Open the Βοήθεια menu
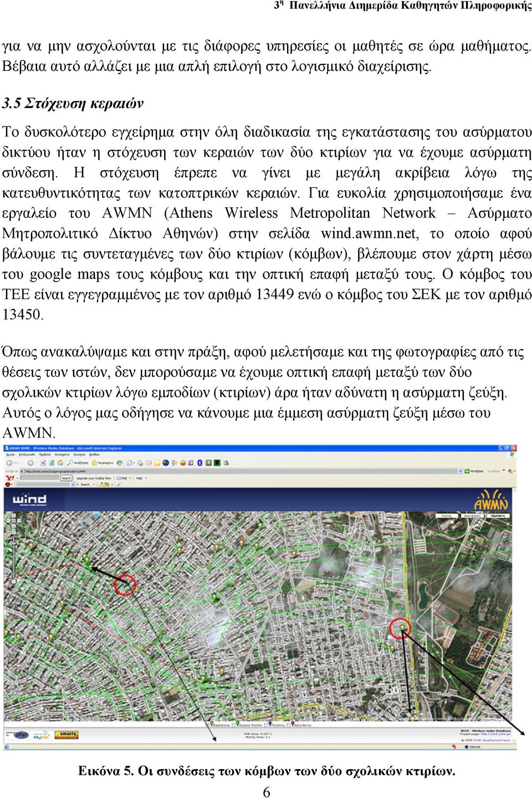Image resolution: width=532 pixels, height=799 pixels. point(94,454)
